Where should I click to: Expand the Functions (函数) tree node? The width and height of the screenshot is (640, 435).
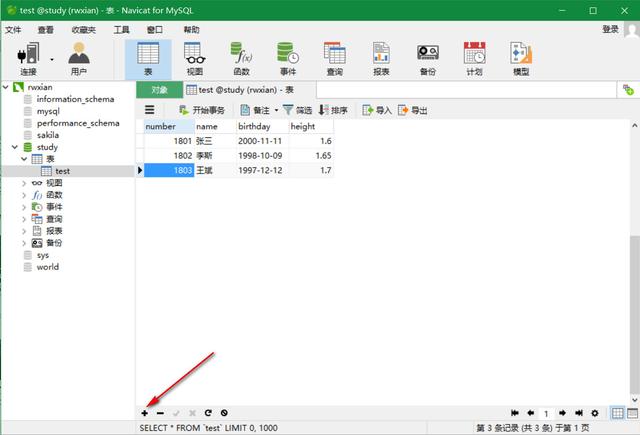point(24,195)
